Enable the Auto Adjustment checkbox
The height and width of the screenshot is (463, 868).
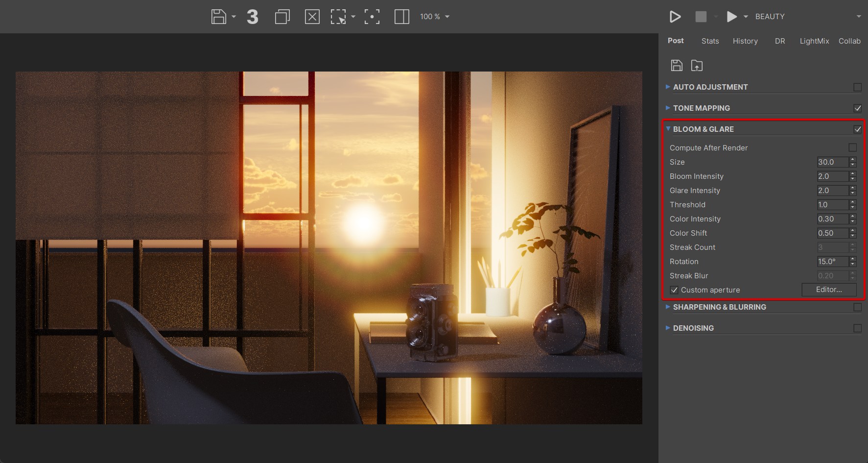pyautogui.click(x=857, y=87)
